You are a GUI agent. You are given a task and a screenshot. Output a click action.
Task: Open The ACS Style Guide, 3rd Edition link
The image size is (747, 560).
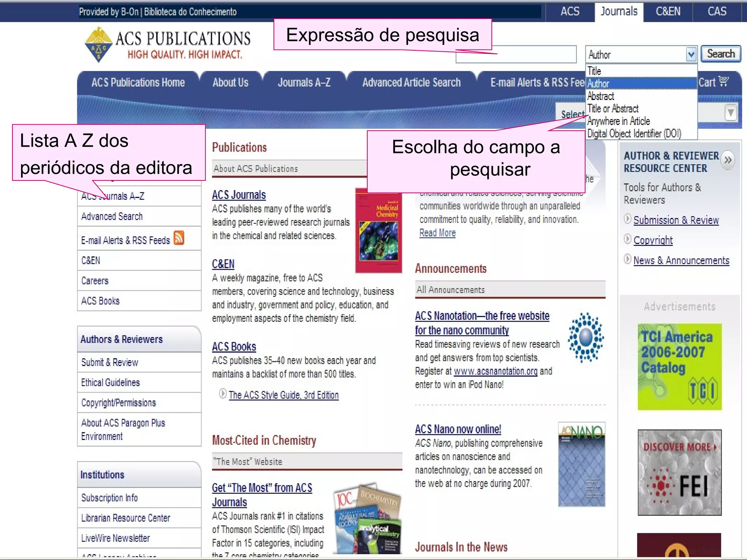point(284,395)
